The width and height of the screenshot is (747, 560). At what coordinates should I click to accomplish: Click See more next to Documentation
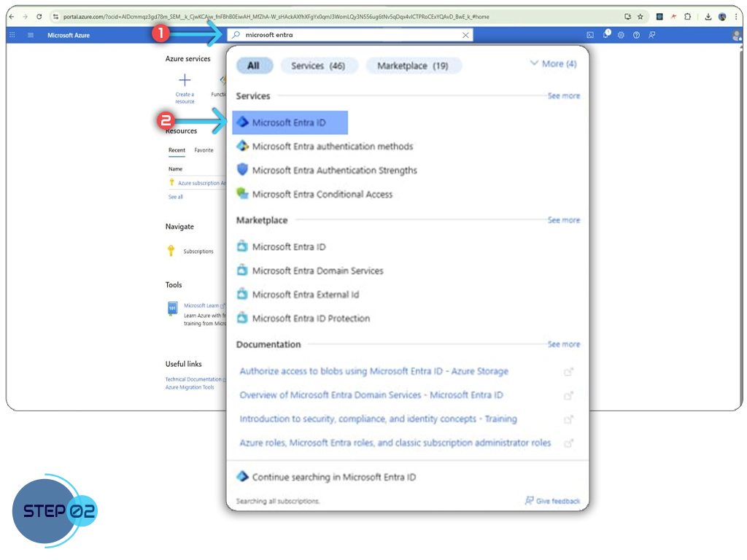(x=564, y=344)
